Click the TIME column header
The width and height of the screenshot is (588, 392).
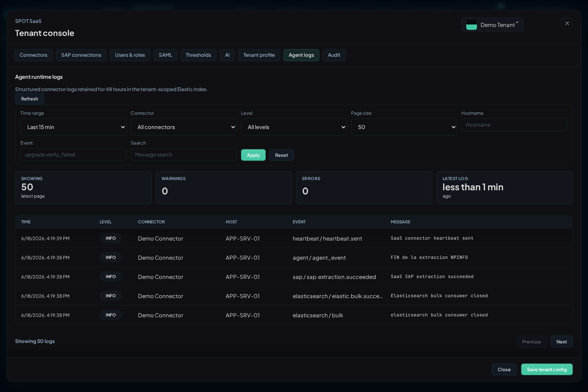(26, 222)
